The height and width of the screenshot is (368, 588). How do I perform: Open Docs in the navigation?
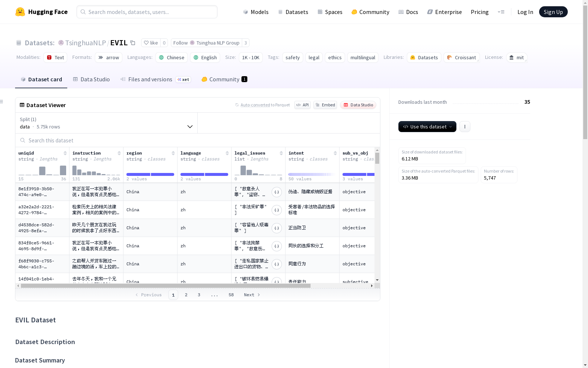(408, 12)
